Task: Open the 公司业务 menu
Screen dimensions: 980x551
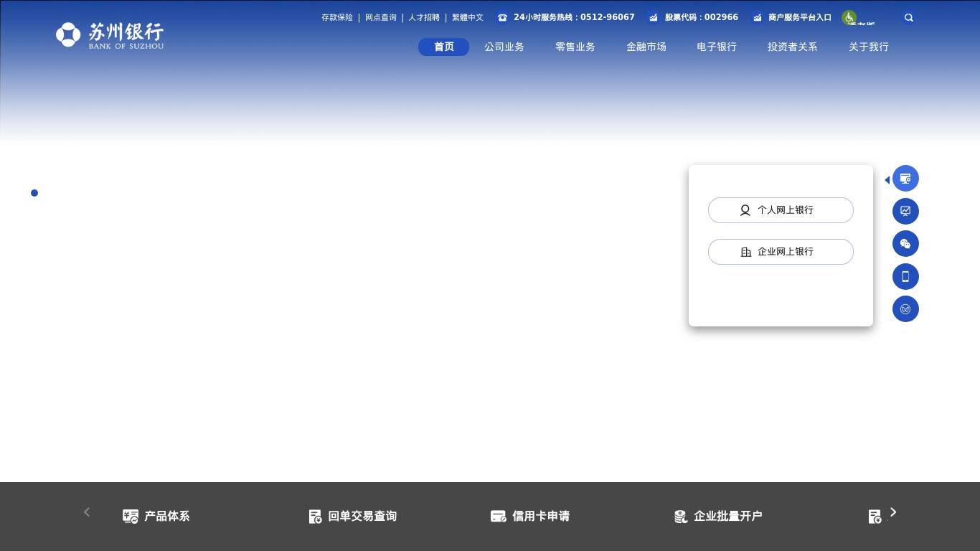Action: [x=504, y=47]
